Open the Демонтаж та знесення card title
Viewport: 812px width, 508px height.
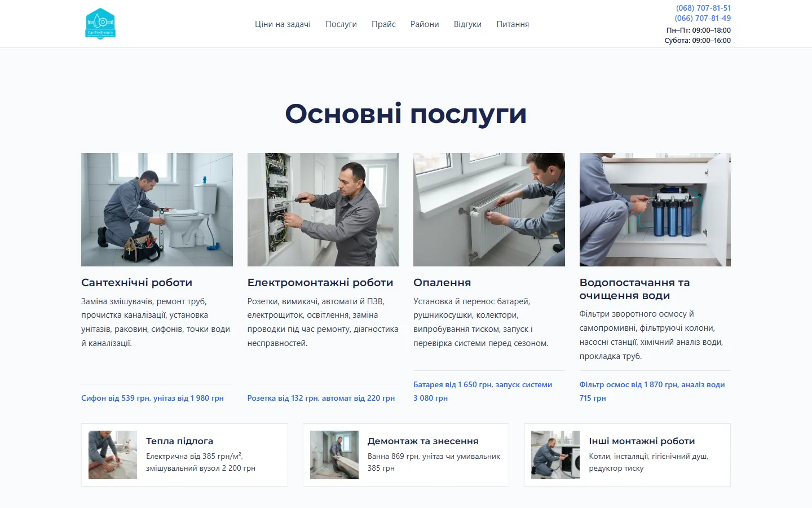[x=423, y=441]
